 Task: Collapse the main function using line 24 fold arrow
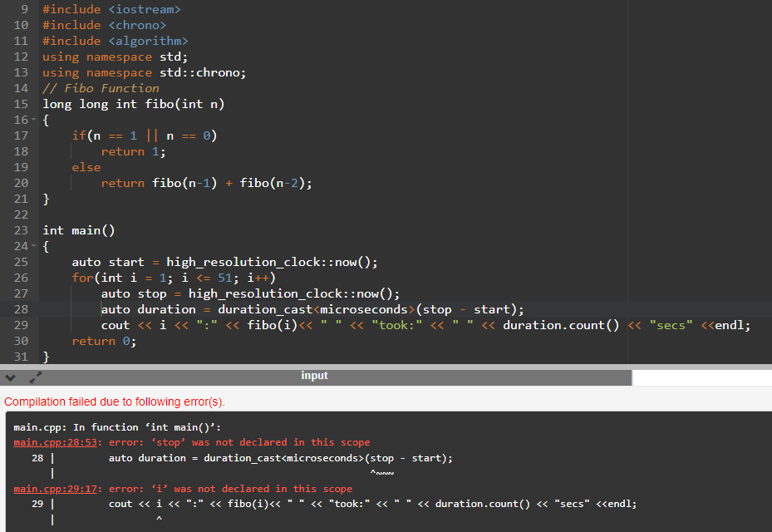[33, 246]
